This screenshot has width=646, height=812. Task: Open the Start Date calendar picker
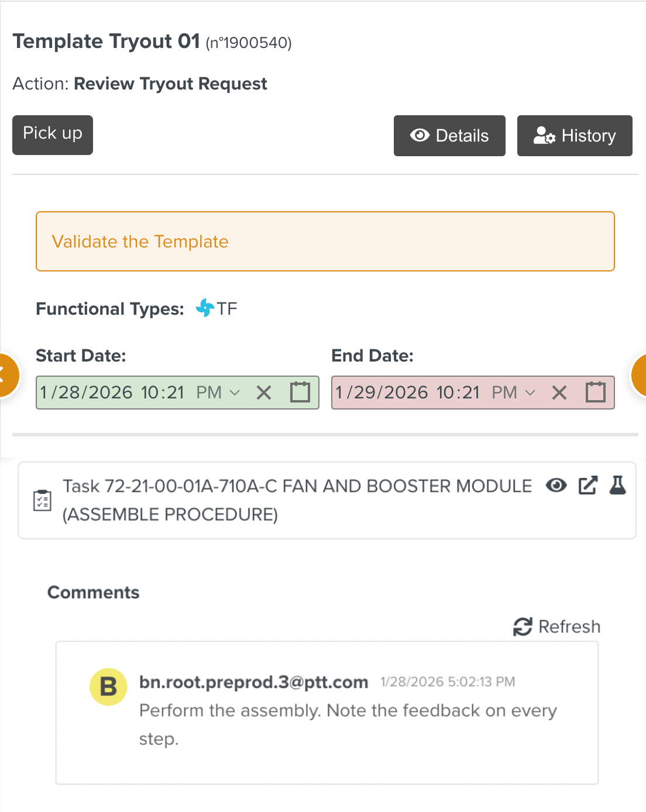(300, 392)
